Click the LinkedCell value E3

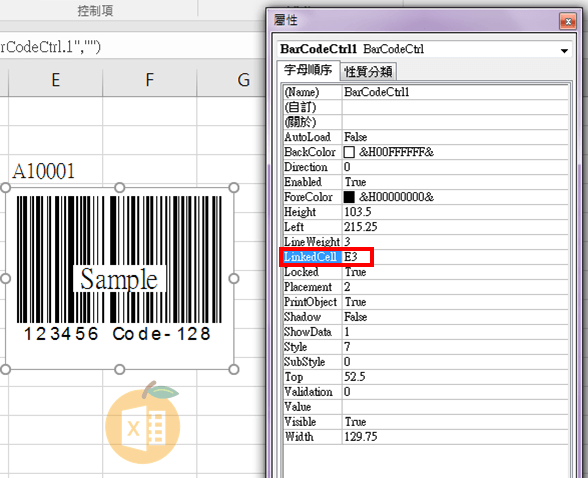(x=455, y=257)
